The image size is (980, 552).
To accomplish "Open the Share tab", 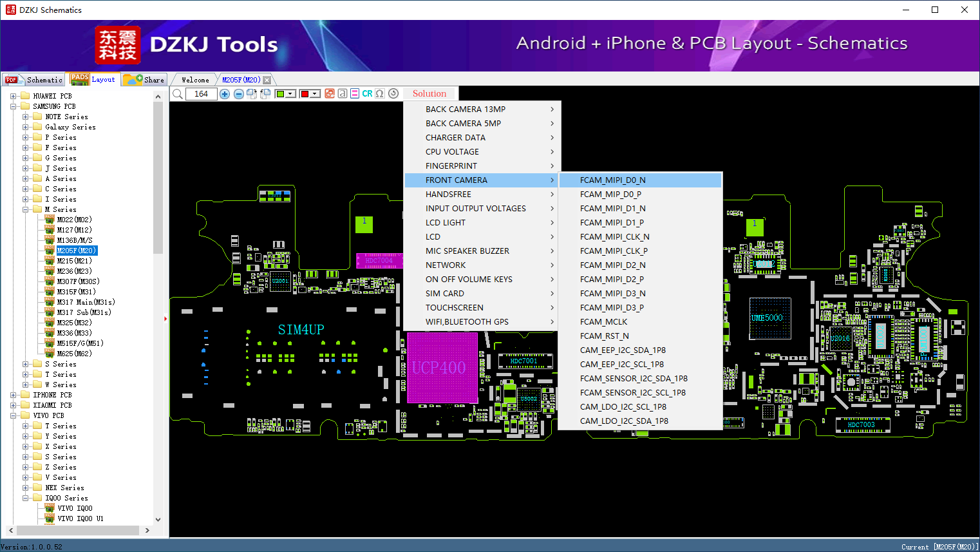I will (x=144, y=80).
